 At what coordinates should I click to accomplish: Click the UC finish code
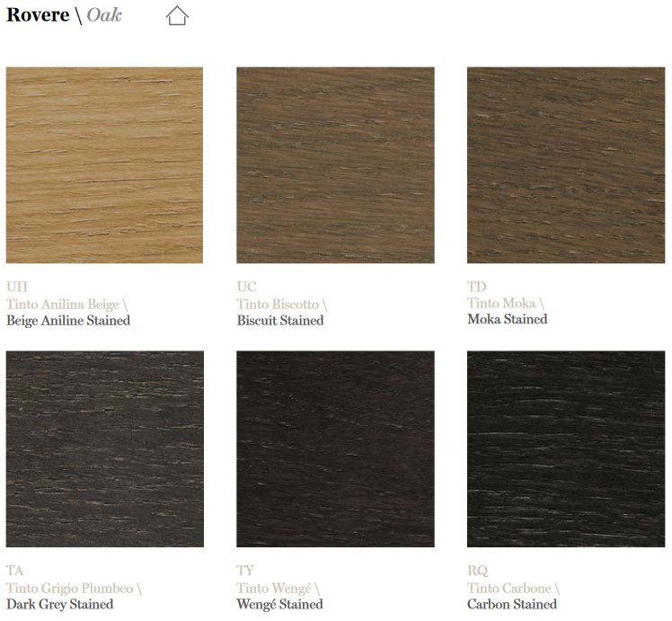[246, 287]
